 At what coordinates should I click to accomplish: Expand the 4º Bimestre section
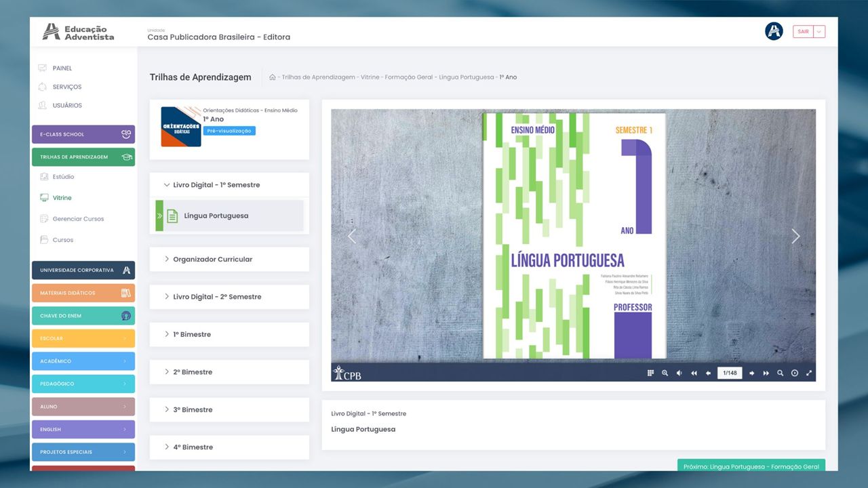tap(229, 447)
